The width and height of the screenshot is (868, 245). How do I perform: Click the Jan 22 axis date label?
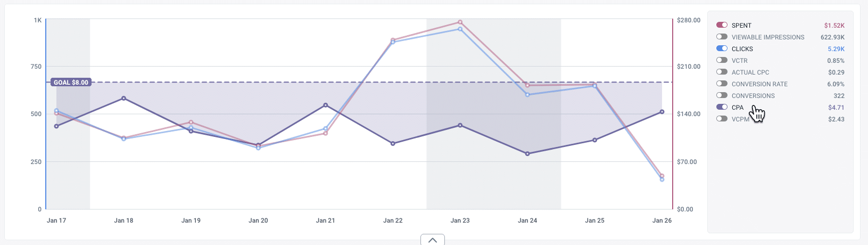tap(393, 220)
